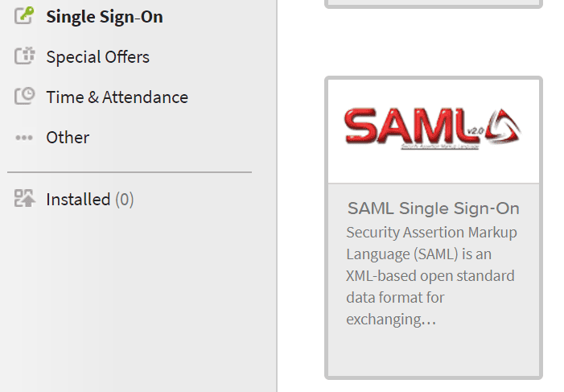Open the SAML logo thumbnail

pos(434,131)
